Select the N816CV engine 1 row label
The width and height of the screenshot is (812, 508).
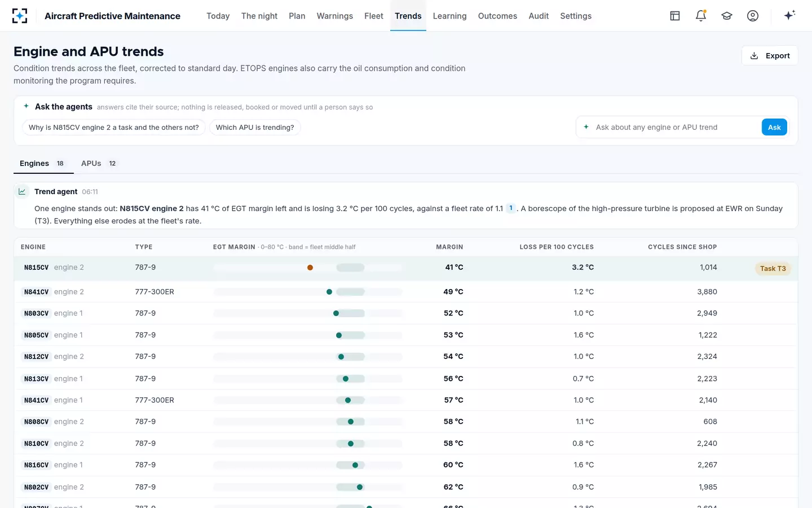pos(52,465)
